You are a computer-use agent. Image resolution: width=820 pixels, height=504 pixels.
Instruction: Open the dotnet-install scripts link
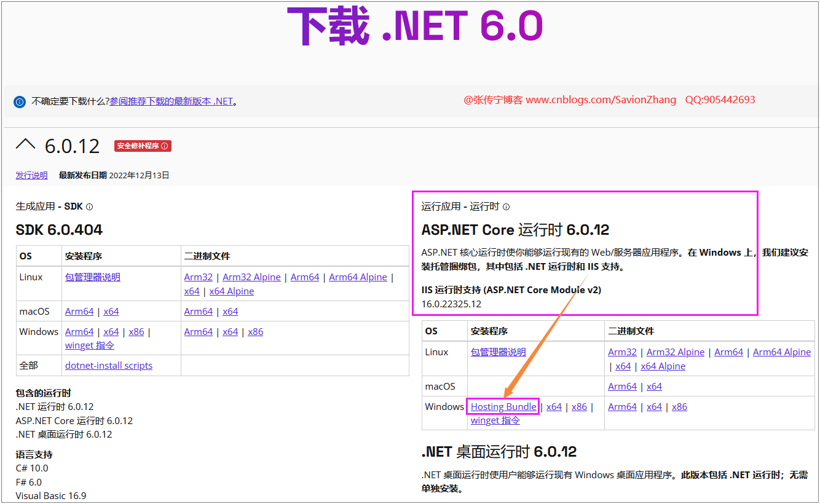click(109, 366)
